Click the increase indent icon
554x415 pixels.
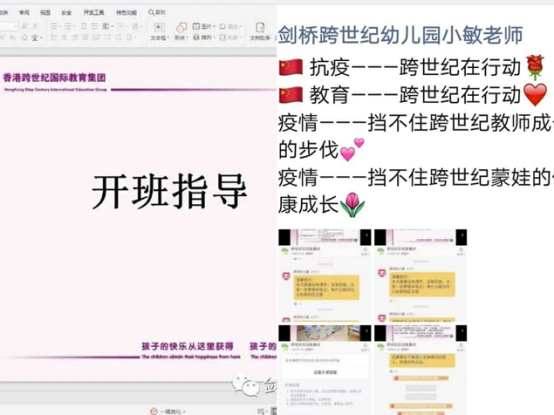pyautogui.click(x=94, y=26)
